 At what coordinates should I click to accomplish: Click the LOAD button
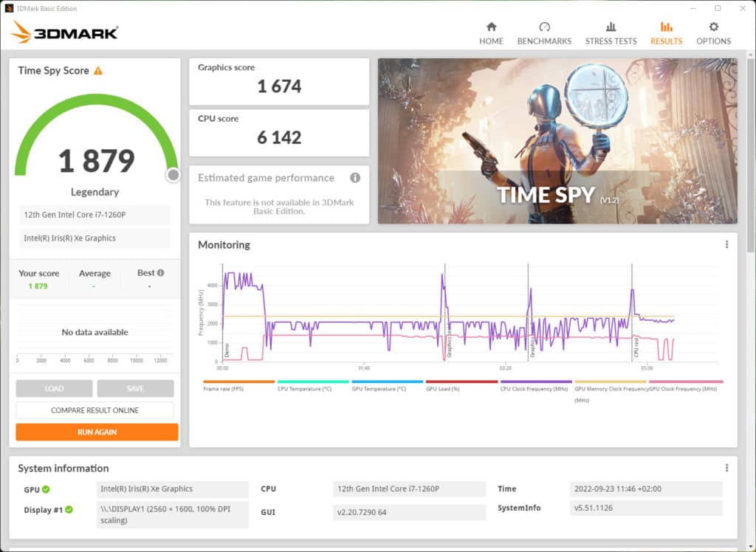(x=54, y=389)
